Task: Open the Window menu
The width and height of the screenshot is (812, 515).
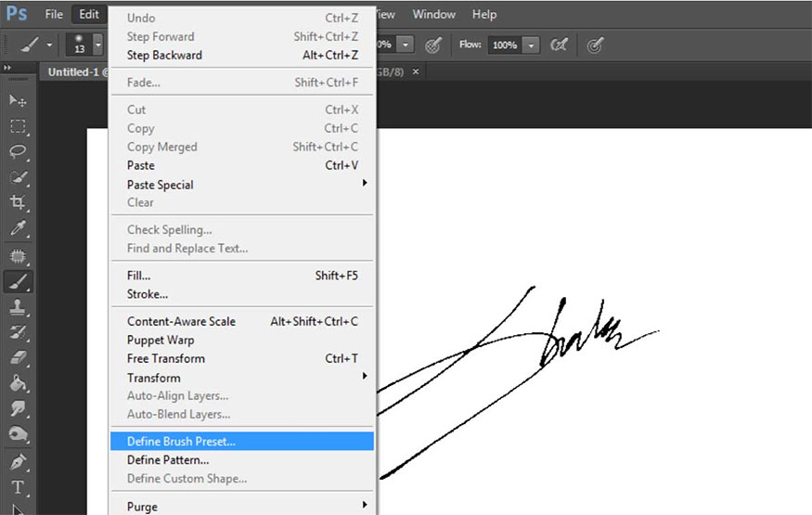Action: (x=434, y=15)
